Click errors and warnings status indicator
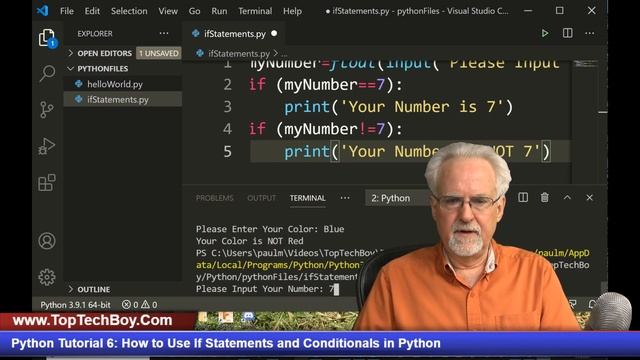This screenshot has height=360, width=640. pos(139,304)
